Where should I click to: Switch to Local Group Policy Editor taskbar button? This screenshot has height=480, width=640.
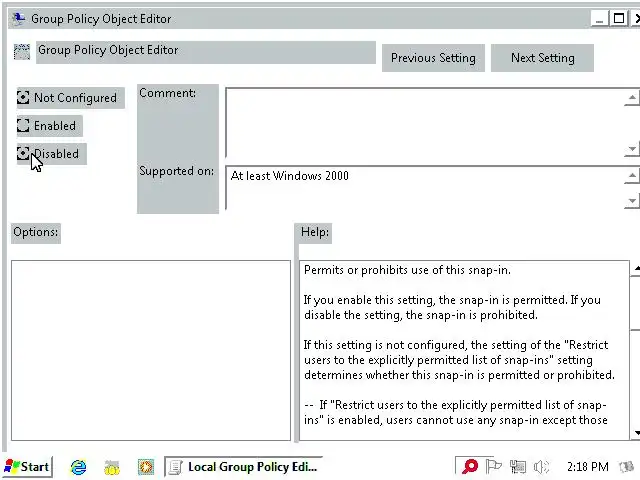point(244,467)
